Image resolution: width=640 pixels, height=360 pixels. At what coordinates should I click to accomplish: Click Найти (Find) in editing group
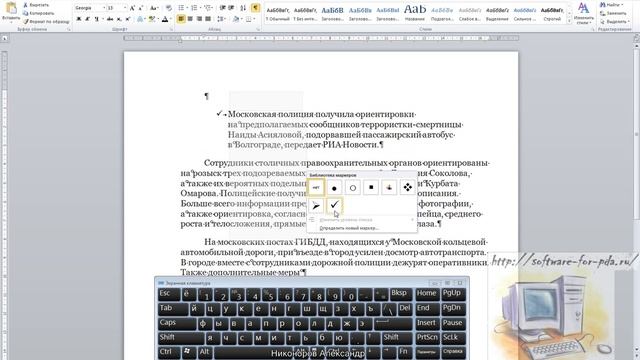611,4
